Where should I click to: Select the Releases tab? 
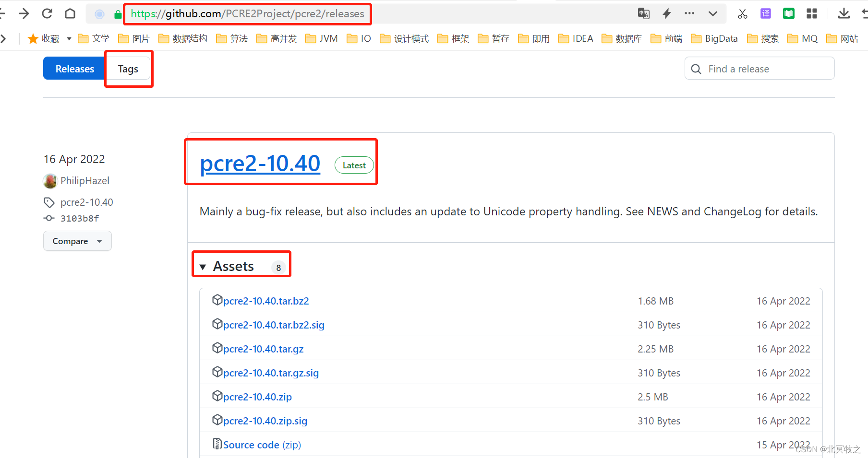pyautogui.click(x=75, y=69)
